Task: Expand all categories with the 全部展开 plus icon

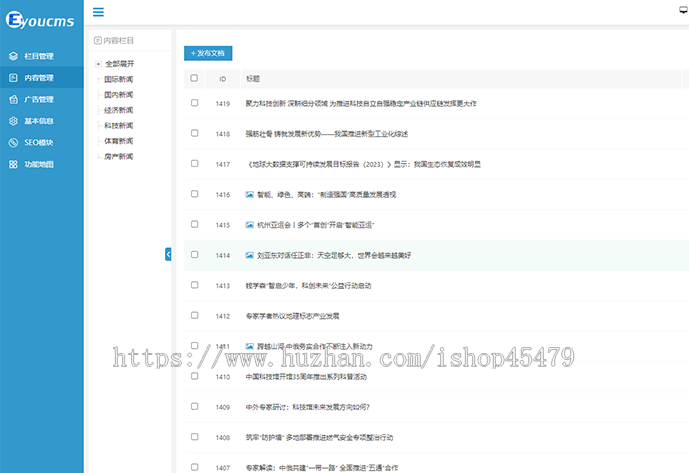Action: (98, 64)
